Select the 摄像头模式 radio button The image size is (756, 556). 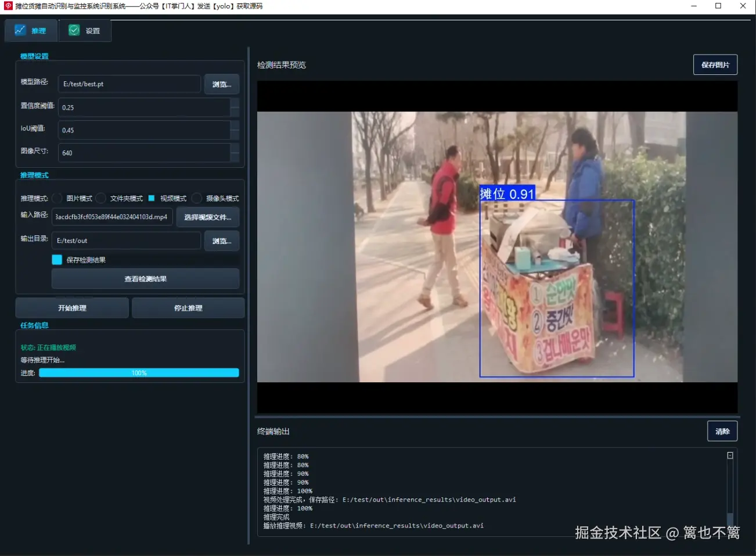[x=197, y=198]
